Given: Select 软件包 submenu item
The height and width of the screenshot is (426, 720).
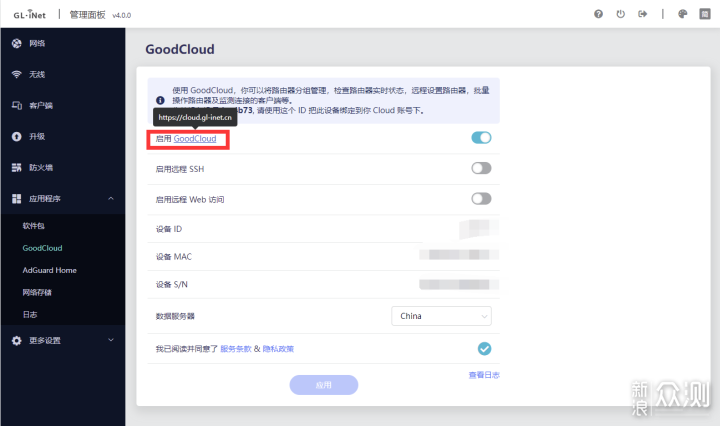Looking at the screenshot, I should 34,225.
